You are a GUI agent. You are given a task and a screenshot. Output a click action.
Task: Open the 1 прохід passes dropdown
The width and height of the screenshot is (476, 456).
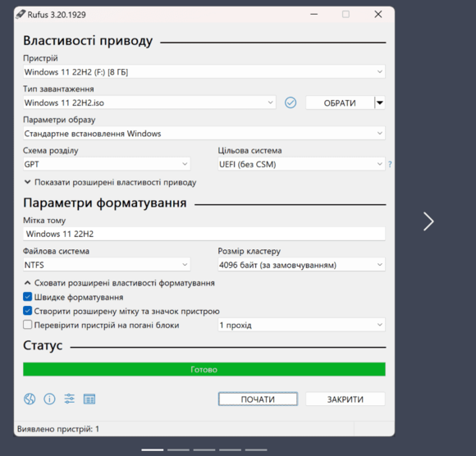[301, 325]
